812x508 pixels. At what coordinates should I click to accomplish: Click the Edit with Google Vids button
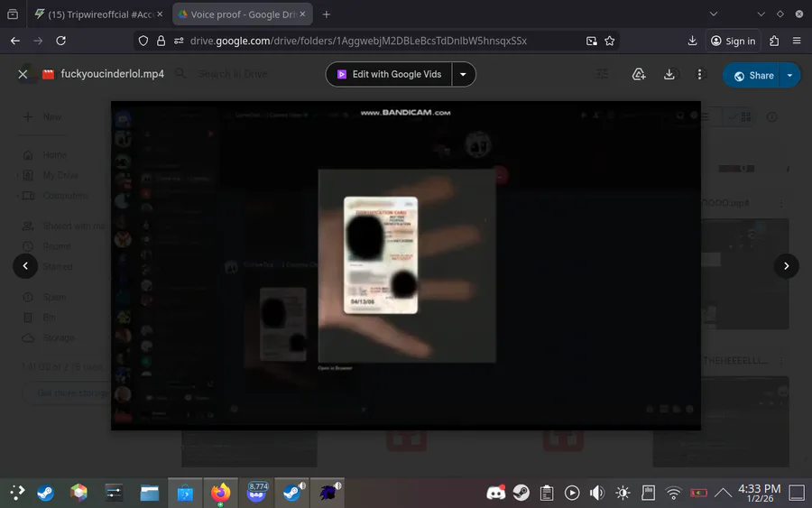389,74
